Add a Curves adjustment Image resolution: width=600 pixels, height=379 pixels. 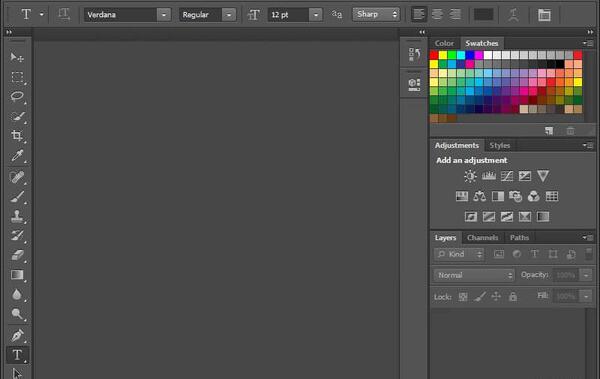click(x=507, y=176)
